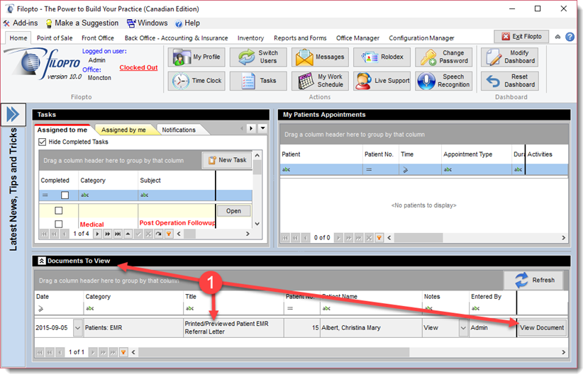Select Assigned by me tab

[x=123, y=130]
